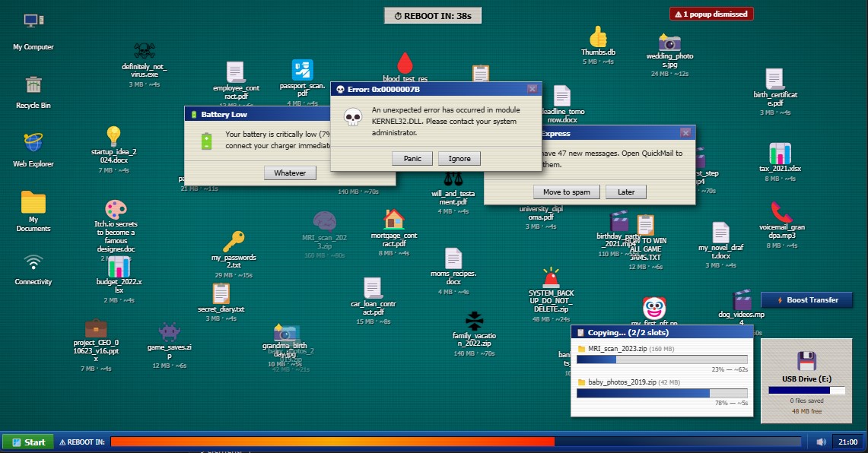Viewport: 868px width, 453px height.
Task: Select my_passwords2.txt key icon
Action: click(234, 242)
